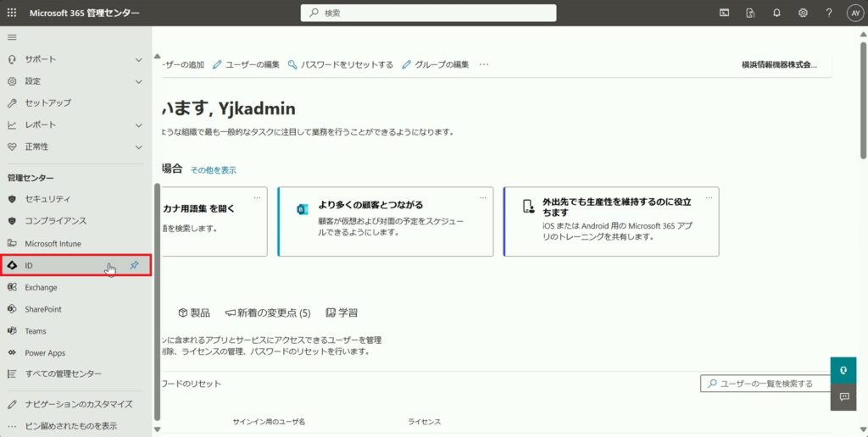Collapse the navigation hamburger menu

coord(12,37)
